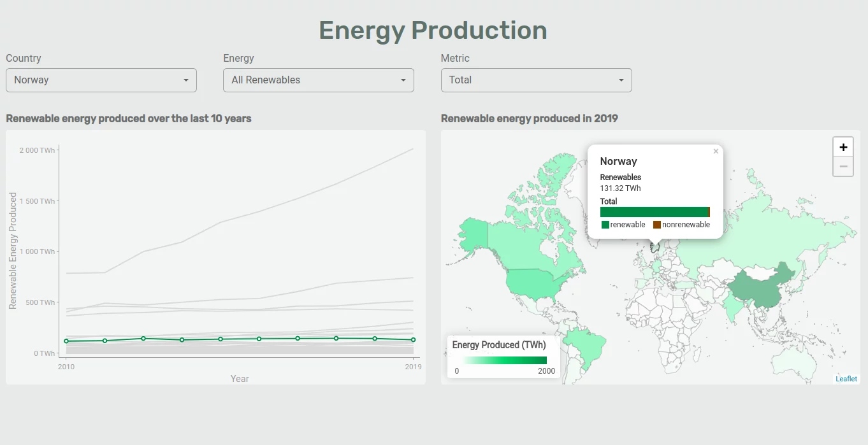Zoom out on the map

click(x=843, y=166)
